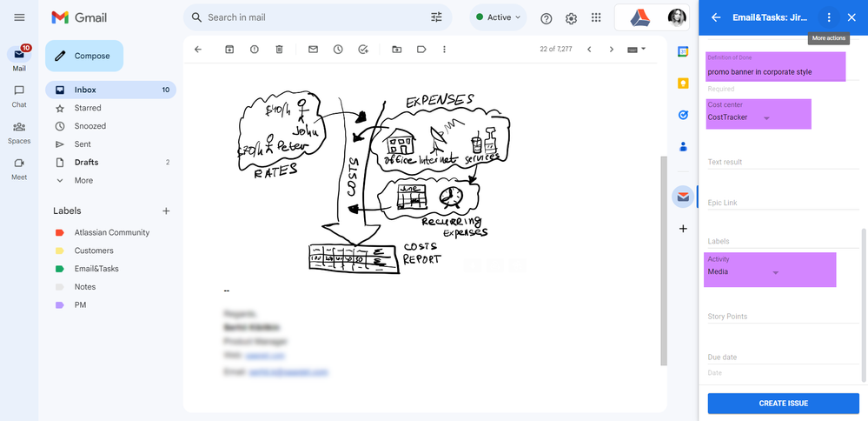
Task: Show trimmed content dashes
Action: pyautogui.click(x=227, y=291)
